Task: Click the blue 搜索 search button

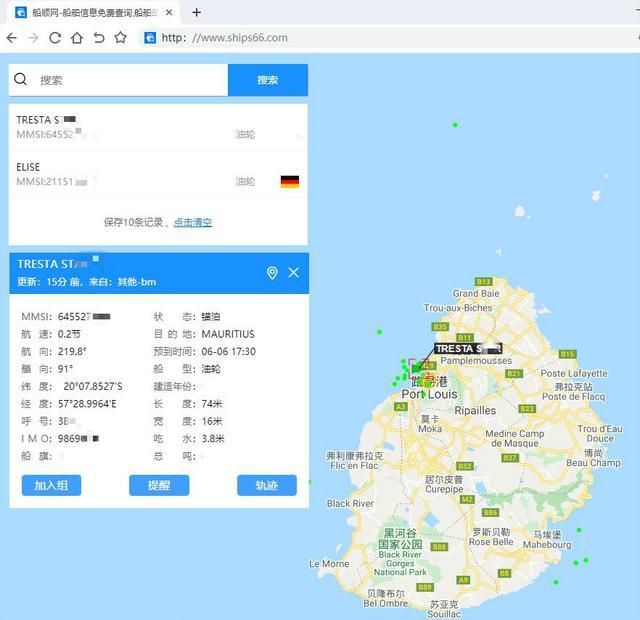Action: [x=268, y=80]
